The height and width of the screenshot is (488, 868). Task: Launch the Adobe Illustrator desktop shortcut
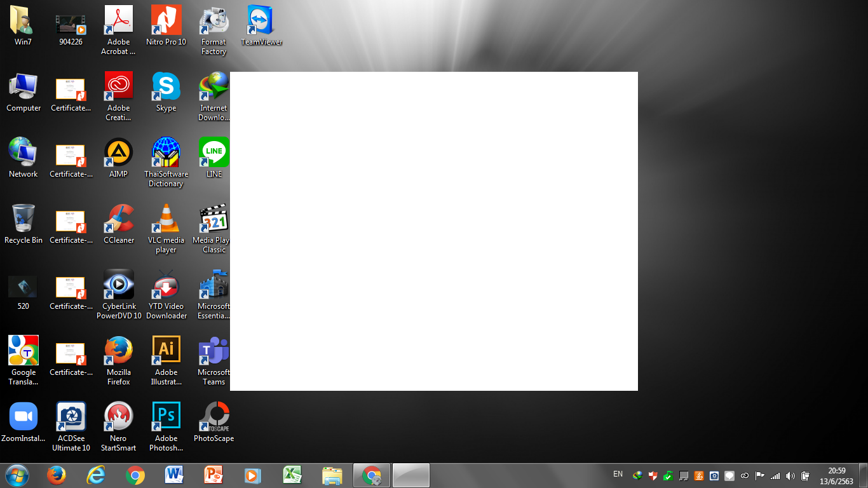pos(166,360)
